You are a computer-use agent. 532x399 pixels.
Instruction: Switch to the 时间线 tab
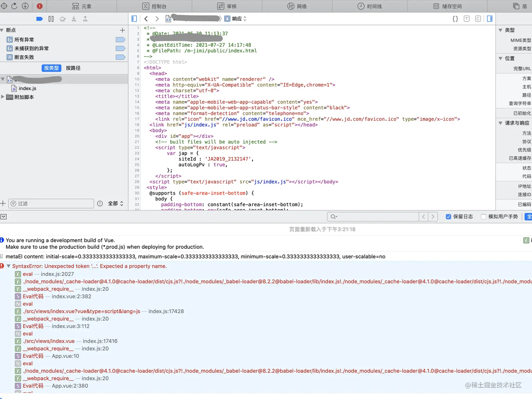click(x=369, y=6)
